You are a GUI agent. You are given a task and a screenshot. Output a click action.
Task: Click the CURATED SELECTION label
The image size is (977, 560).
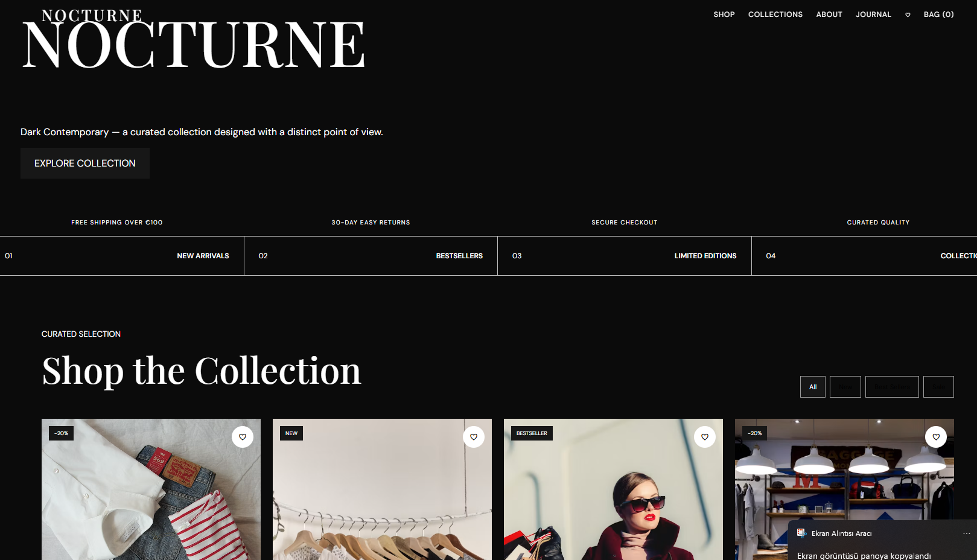81,334
